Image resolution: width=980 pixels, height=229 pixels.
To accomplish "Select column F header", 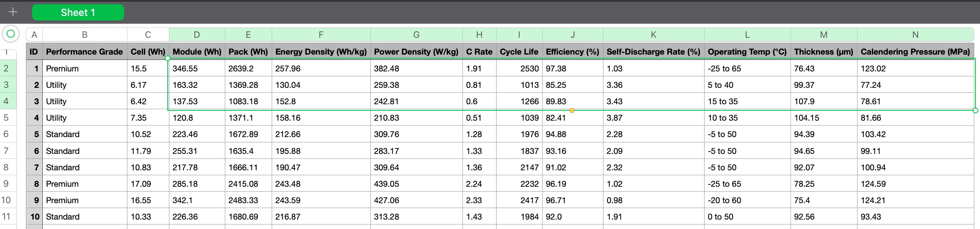I will click(321, 35).
